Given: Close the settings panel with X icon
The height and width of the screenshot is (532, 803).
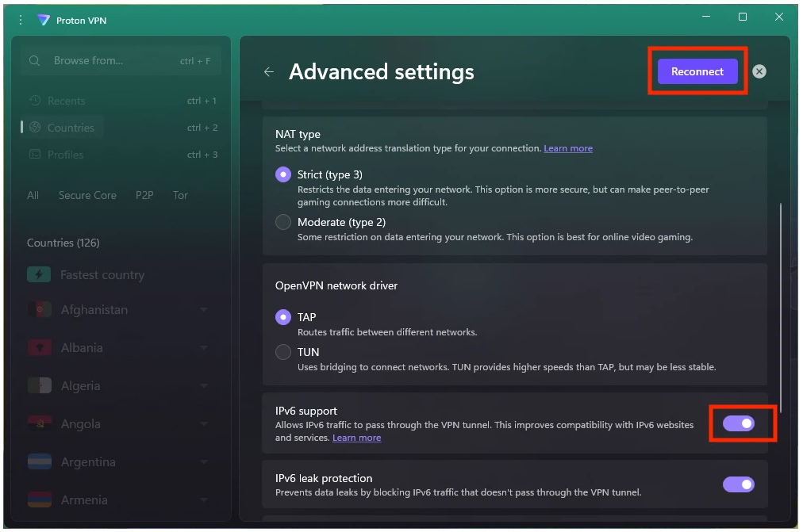Looking at the screenshot, I should point(759,71).
